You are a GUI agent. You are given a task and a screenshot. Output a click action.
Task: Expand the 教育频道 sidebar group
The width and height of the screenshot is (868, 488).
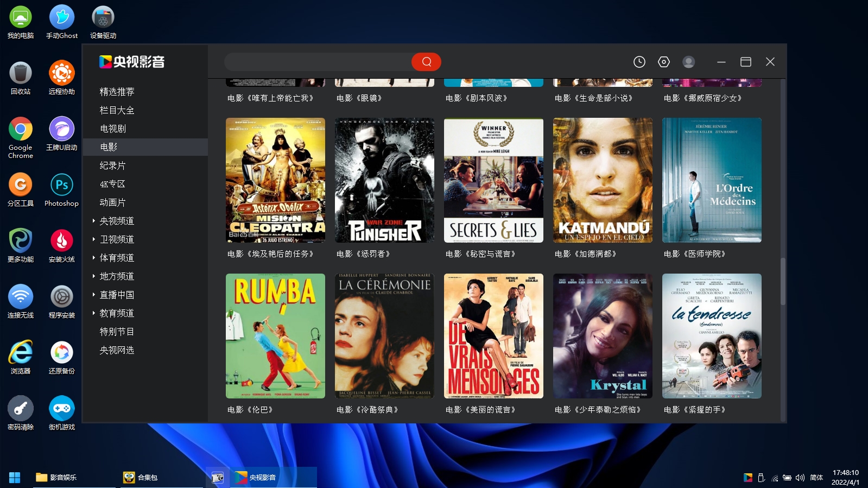click(94, 313)
